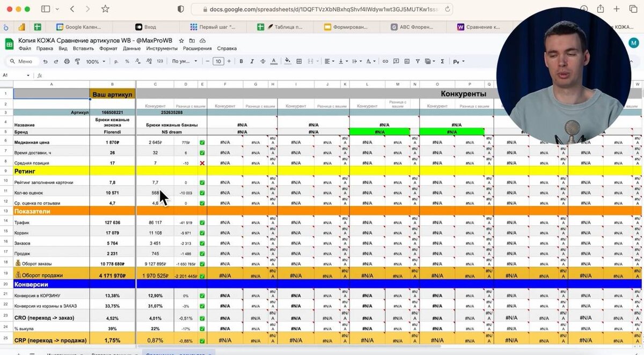Toggle green check in % выкупа row
The image size is (644, 355).
click(202, 329)
